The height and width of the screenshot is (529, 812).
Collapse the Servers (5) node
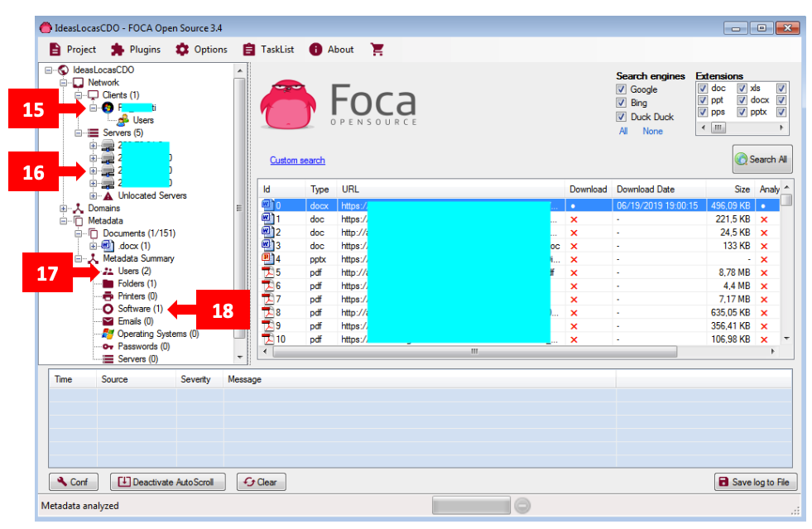[x=78, y=133]
